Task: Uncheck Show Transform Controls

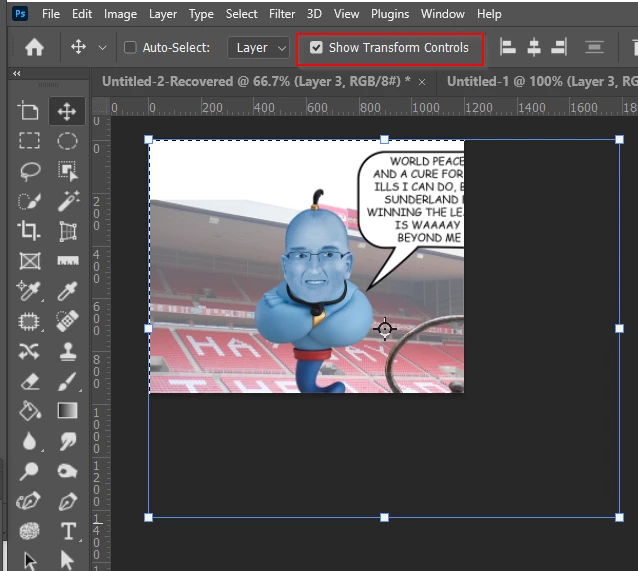Action: pyautogui.click(x=316, y=48)
